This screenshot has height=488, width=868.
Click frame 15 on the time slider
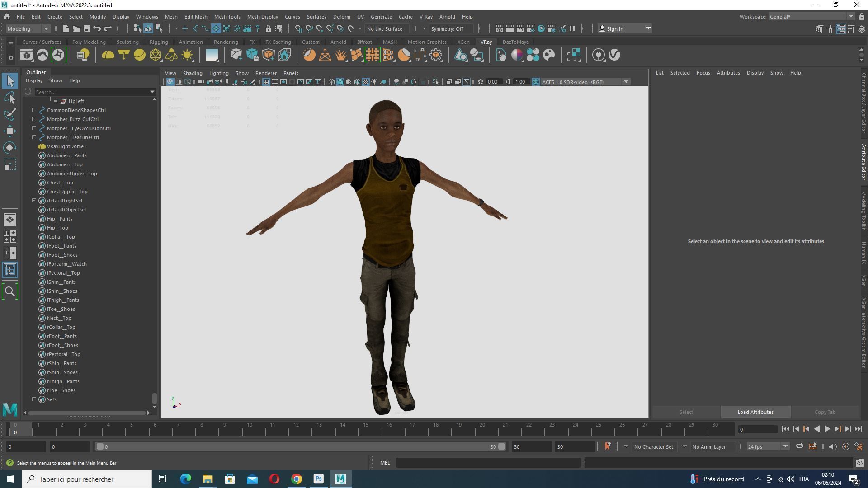(x=366, y=429)
